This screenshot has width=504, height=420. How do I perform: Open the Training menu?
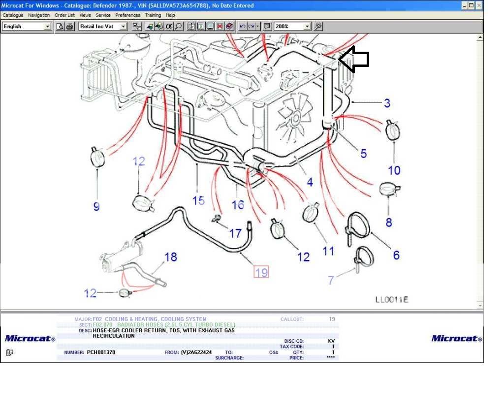pyautogui.click(x=153, y=15)
